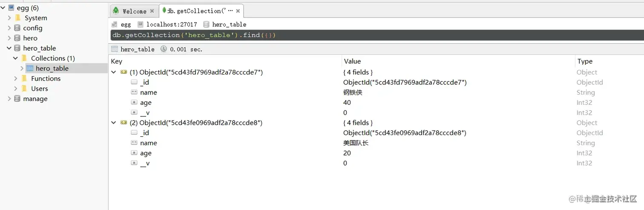Click the egg connection icon in query header

point(114,24)
